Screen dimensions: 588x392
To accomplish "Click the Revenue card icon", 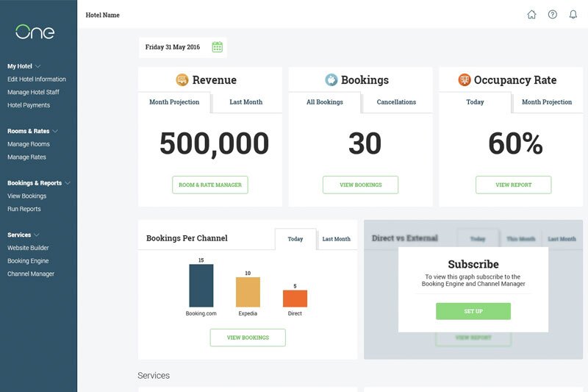I will 182,79.
